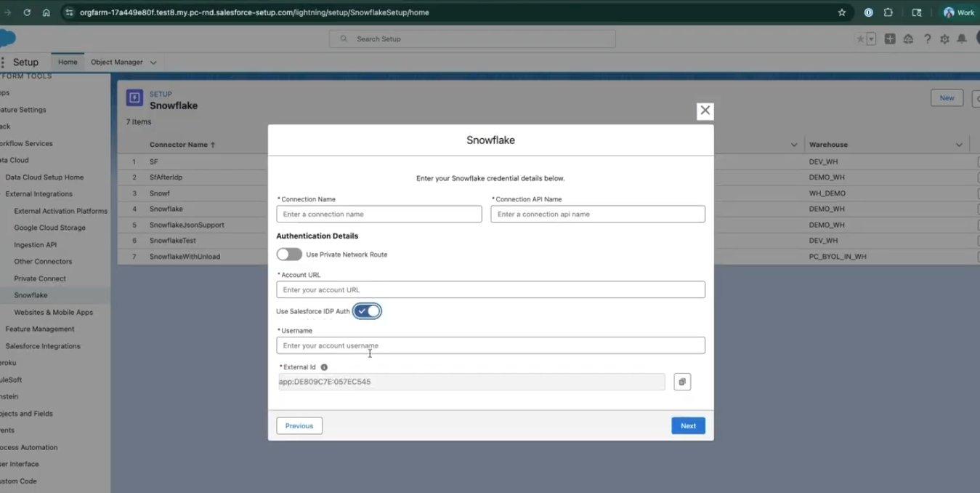
Task: Bookmark this page with the star icon
Action: pyautogui.click(x=842, y=12)
